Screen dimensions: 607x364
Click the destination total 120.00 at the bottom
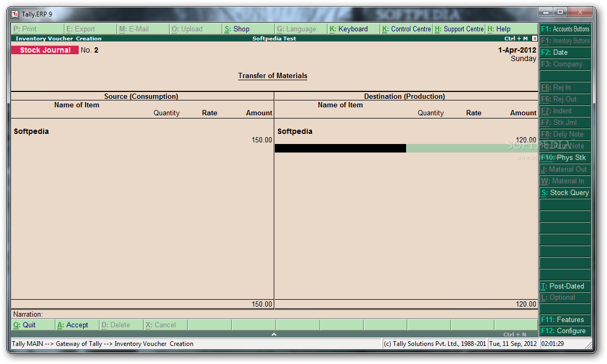pyautogui.click(x=526, y=304)
